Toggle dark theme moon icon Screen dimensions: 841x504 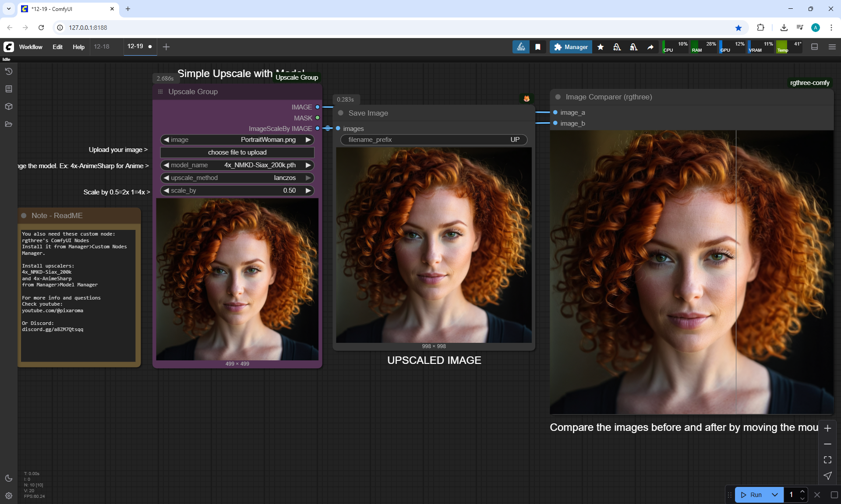coord(8,478)
